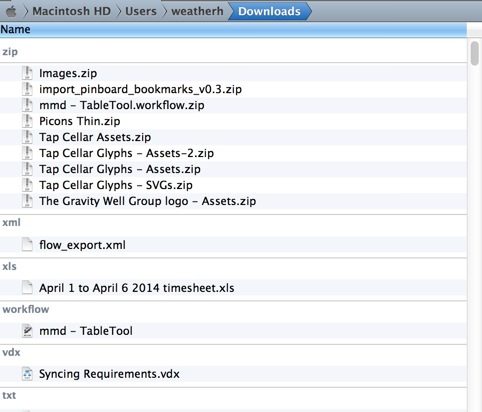Select the mmd - TableTool workflow icon
This screenshot has width=482, height=412.
point(27,331)
